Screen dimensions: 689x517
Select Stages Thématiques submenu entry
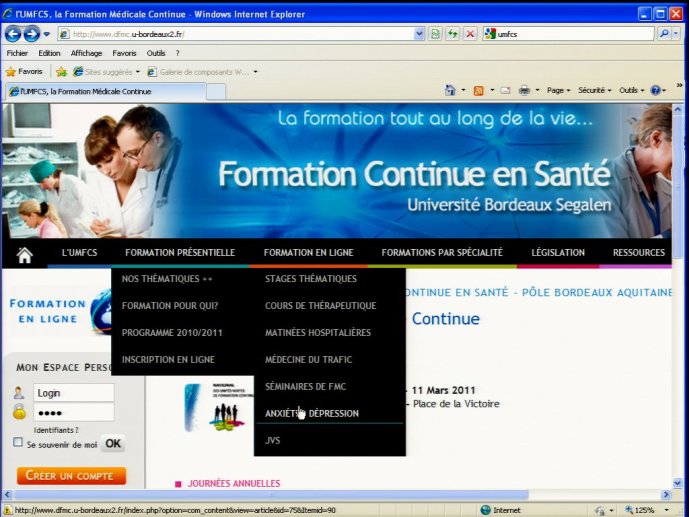pos(311,278)
